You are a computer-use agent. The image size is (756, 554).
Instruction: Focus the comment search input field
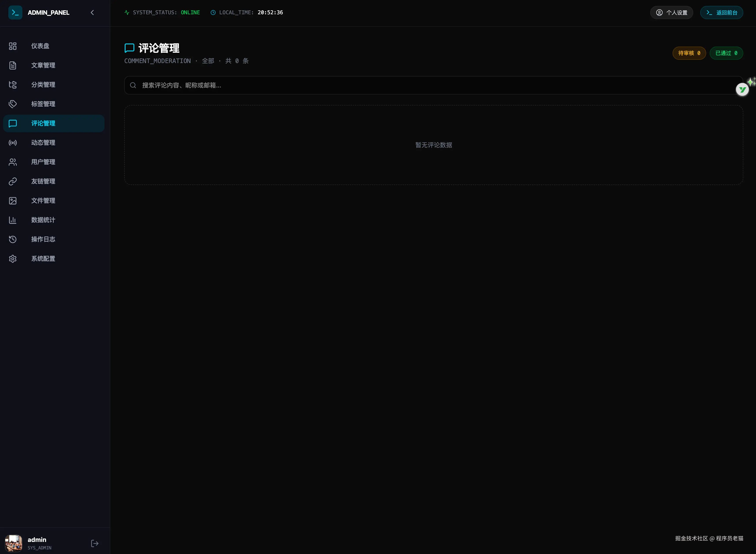pos(434,85)
